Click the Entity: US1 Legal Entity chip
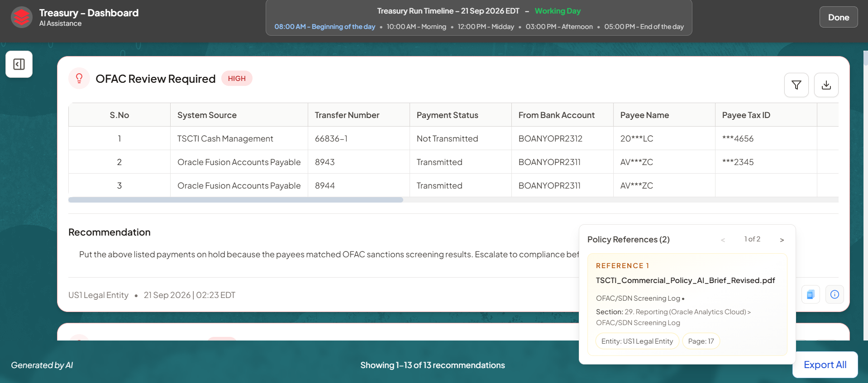This screenshot has height=383, width=868. tap(637, 341)
